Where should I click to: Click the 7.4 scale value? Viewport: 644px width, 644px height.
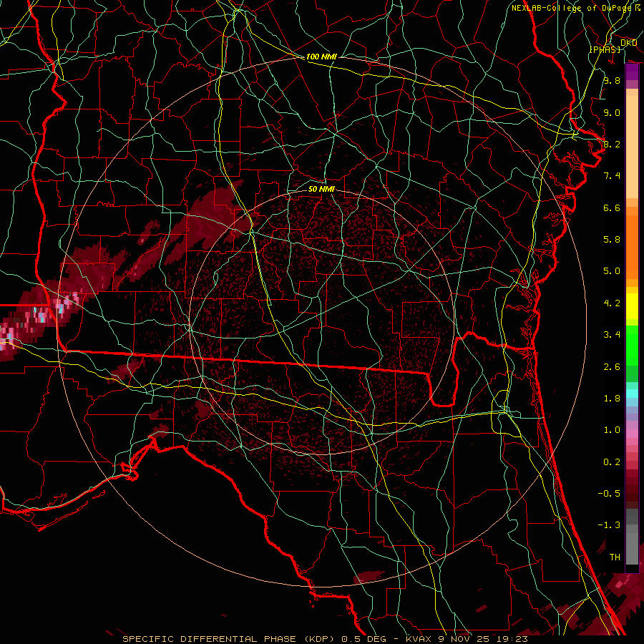coord(612,176)
